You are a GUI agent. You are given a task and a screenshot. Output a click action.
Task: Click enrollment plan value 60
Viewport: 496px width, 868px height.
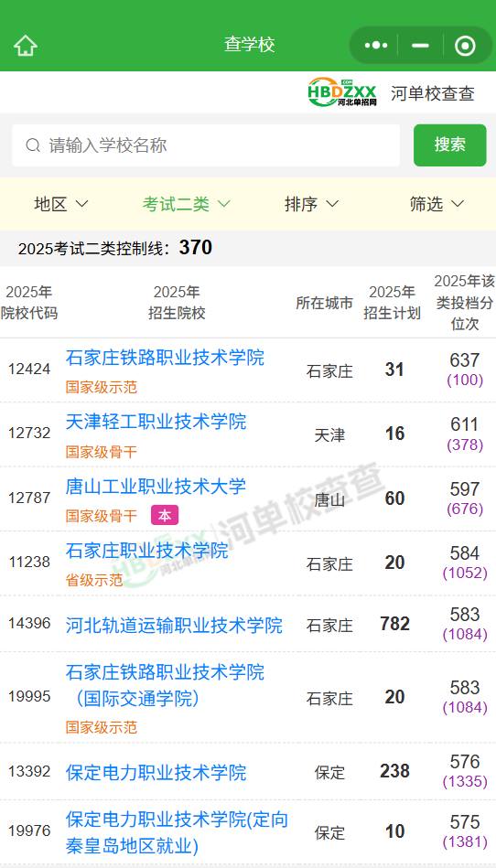point(394,498)
